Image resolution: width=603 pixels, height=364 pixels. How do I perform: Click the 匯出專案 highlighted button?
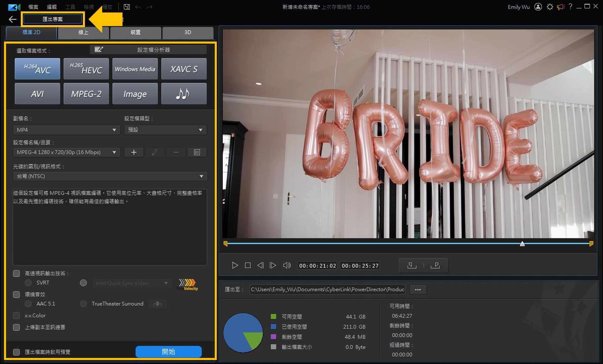click(52, 19)
